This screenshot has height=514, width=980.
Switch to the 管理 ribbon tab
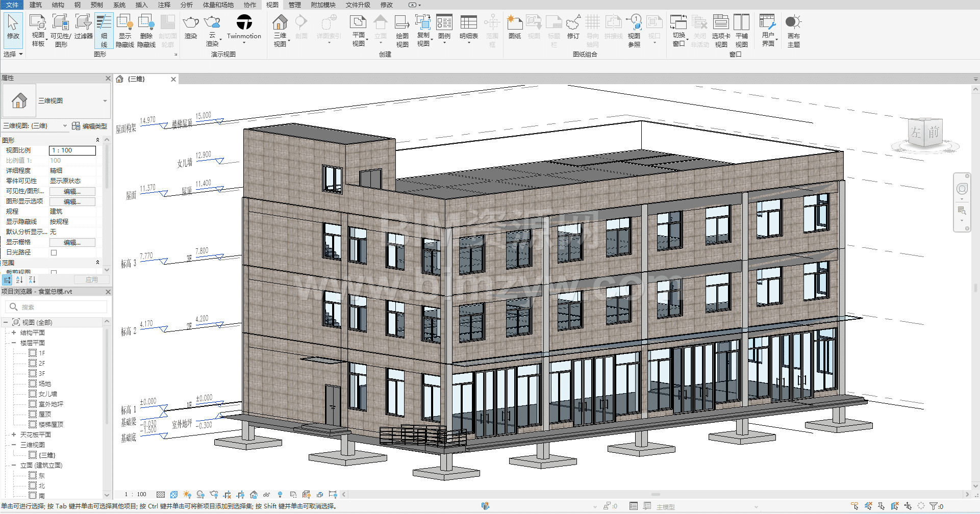point(294,5)
